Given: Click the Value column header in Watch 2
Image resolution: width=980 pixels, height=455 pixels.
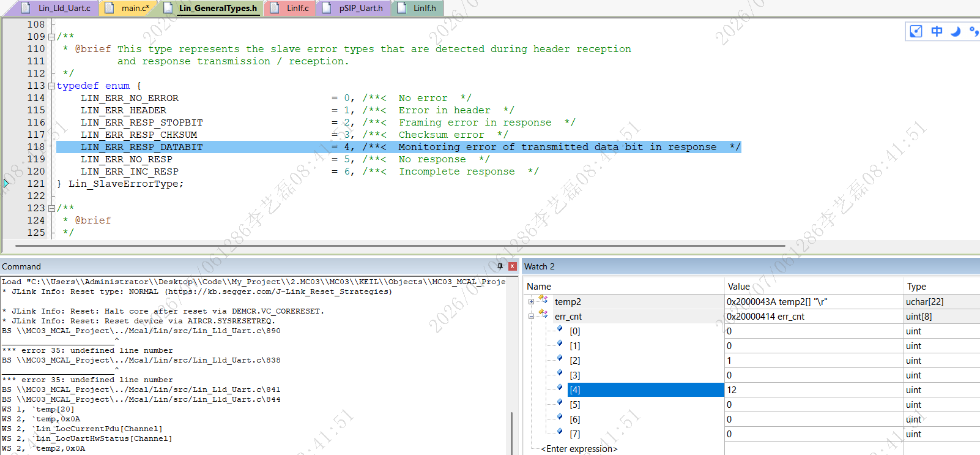Looking at the screenshot, I should point(814,286).
